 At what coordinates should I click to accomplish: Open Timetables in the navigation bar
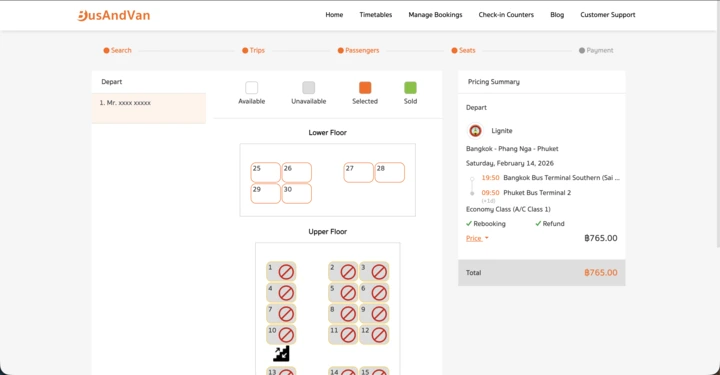point(376,15)
